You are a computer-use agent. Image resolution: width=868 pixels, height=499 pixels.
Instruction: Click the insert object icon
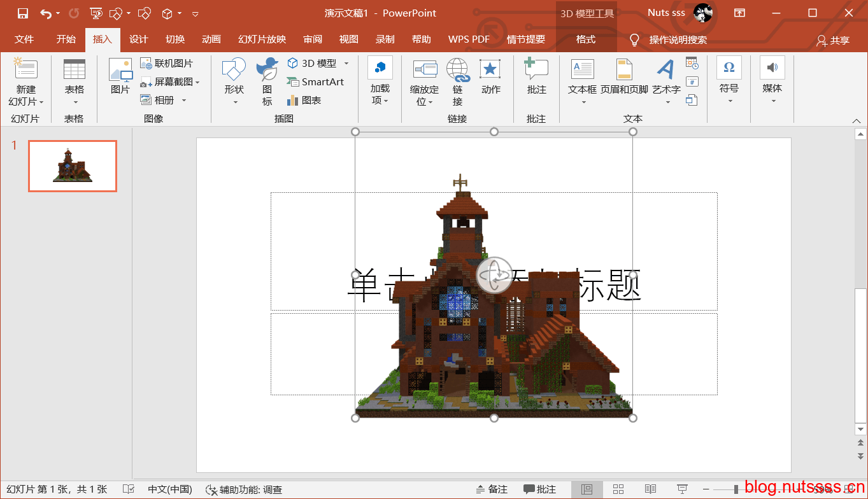(692, 100)
